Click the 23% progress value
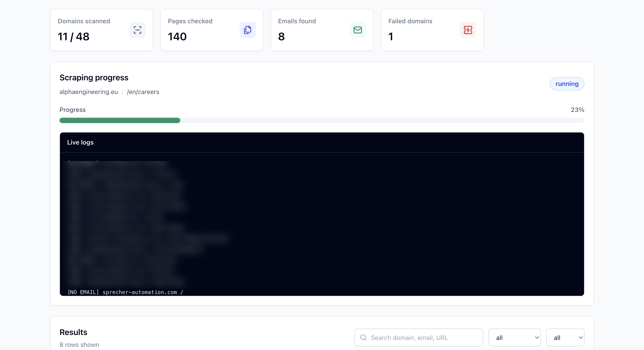This screenshot has width=644, height=350. coord(577,110)
